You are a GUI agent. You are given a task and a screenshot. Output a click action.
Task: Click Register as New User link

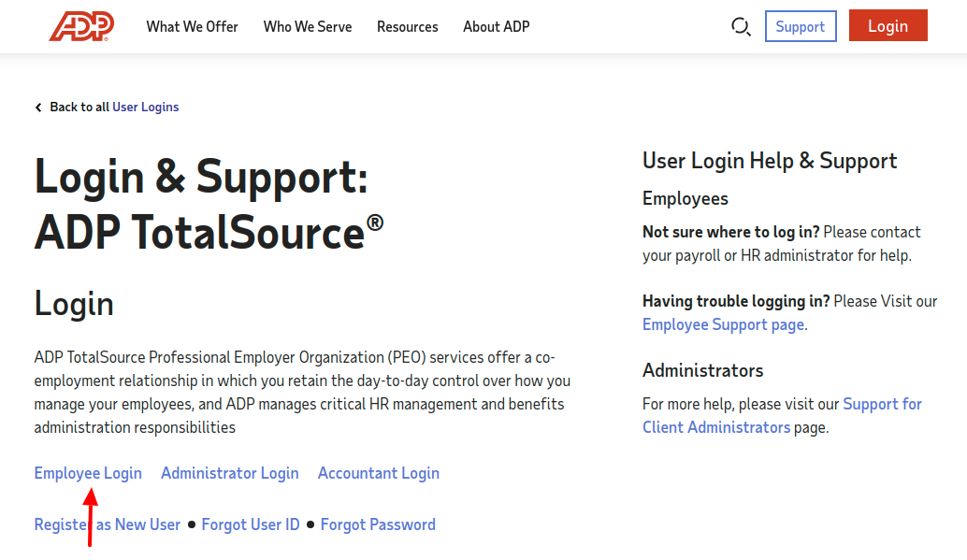(x=108, y=524)
